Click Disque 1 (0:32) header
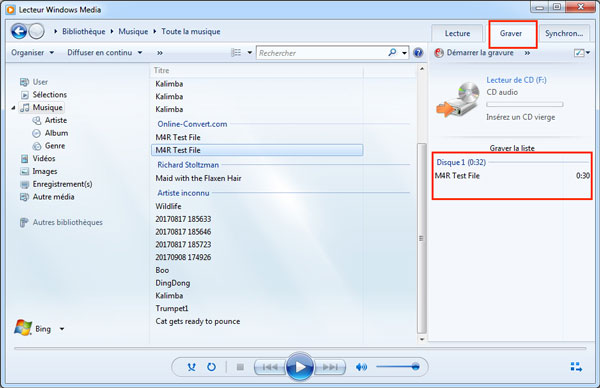This screenshot has width=600, height=388. click(461, 162)
